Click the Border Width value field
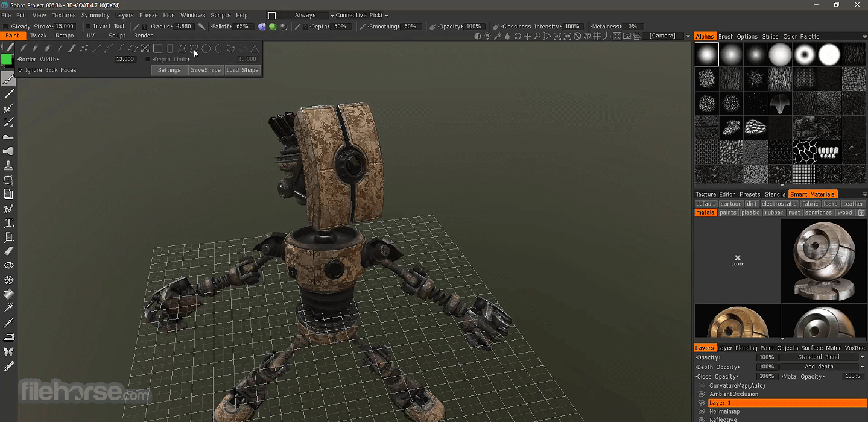 125,59
